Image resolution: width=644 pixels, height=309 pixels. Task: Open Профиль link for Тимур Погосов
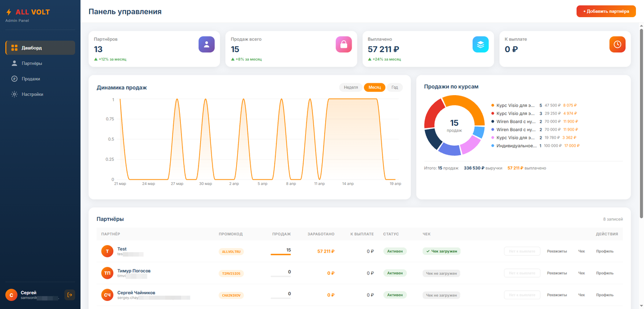tap(605, 273)
